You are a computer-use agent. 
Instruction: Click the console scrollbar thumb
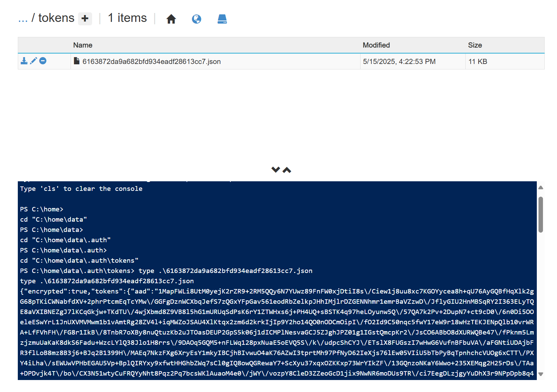tap(541, 214)
